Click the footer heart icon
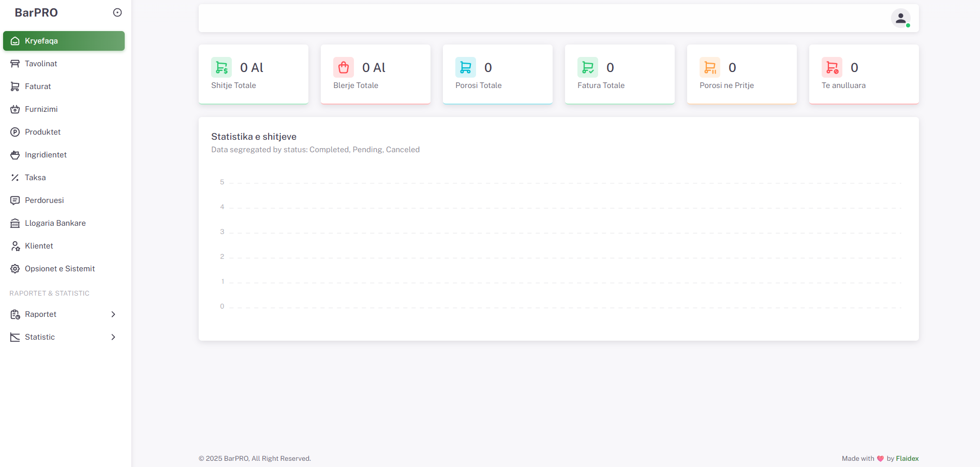Viewport: 980px width, 467px height. tap(880, 459)
